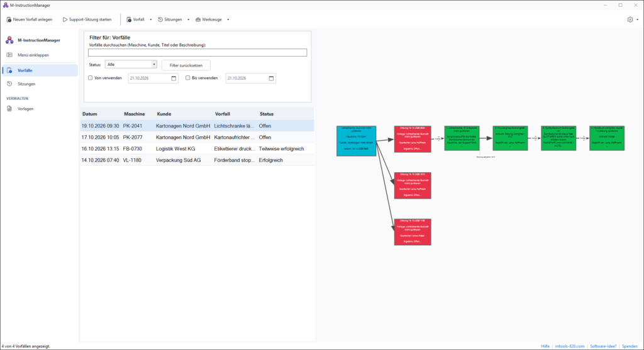
Task: Click the Filter zurücksetzen button
Action: (186, 65)
